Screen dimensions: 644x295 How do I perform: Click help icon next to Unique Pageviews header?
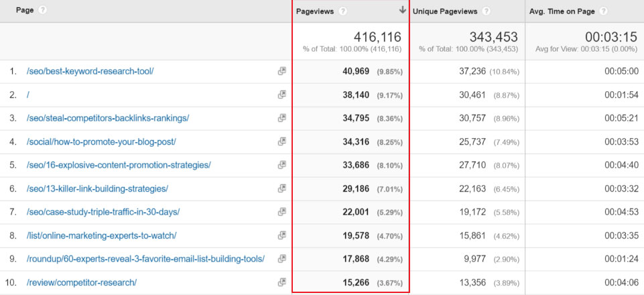[x=487, y=11]
